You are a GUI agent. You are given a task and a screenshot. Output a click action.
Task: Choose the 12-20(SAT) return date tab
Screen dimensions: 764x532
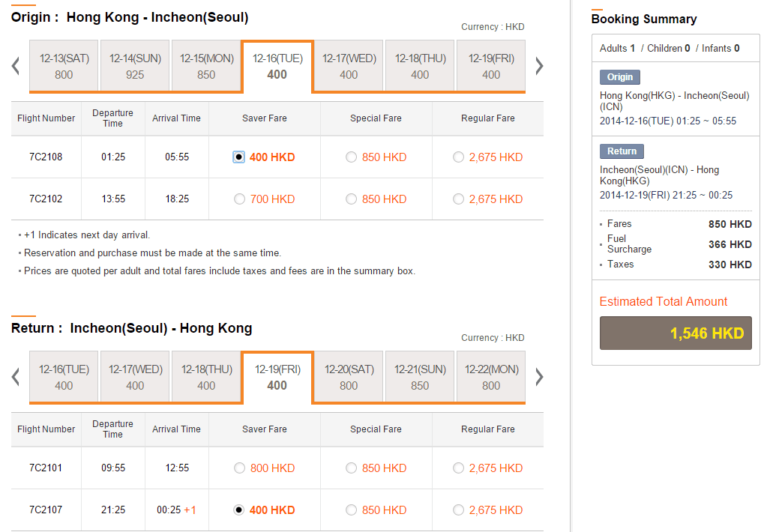tap(349, 377)
